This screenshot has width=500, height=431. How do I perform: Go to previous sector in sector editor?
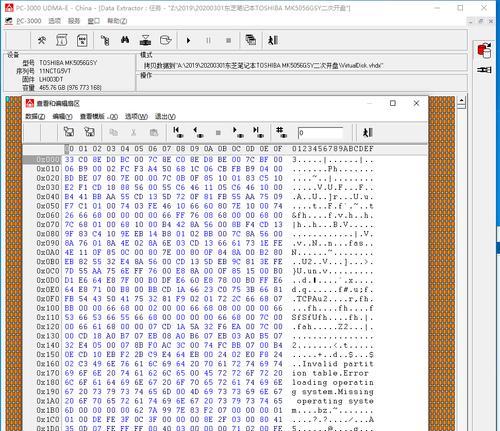point(198,132)
